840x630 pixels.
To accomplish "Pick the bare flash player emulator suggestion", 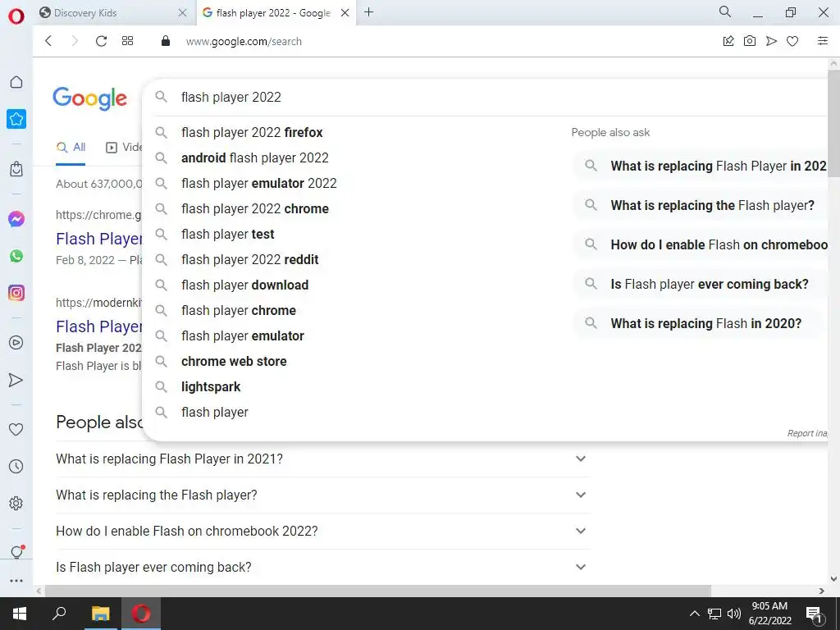I will [x=243, y=336].
